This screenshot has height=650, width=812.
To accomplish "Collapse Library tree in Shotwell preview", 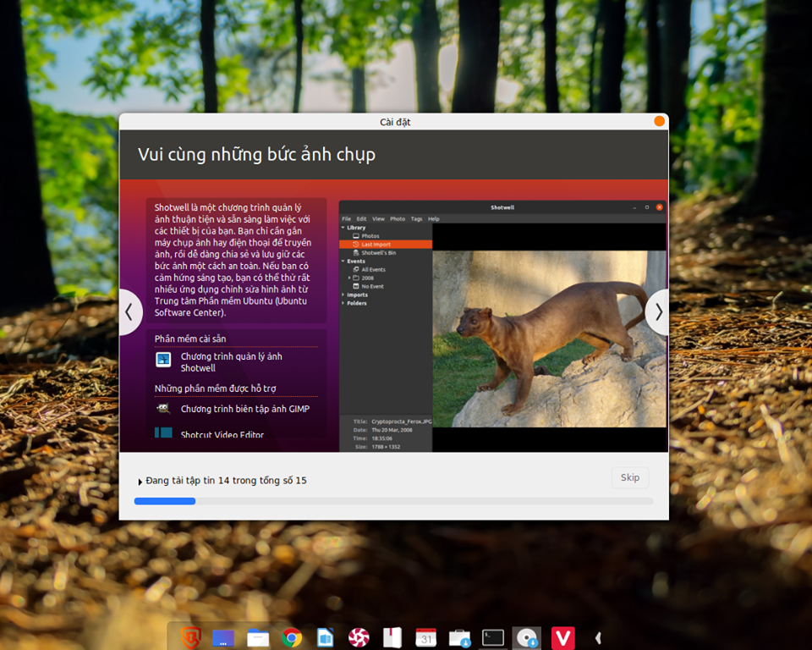I will coord(343,228).
